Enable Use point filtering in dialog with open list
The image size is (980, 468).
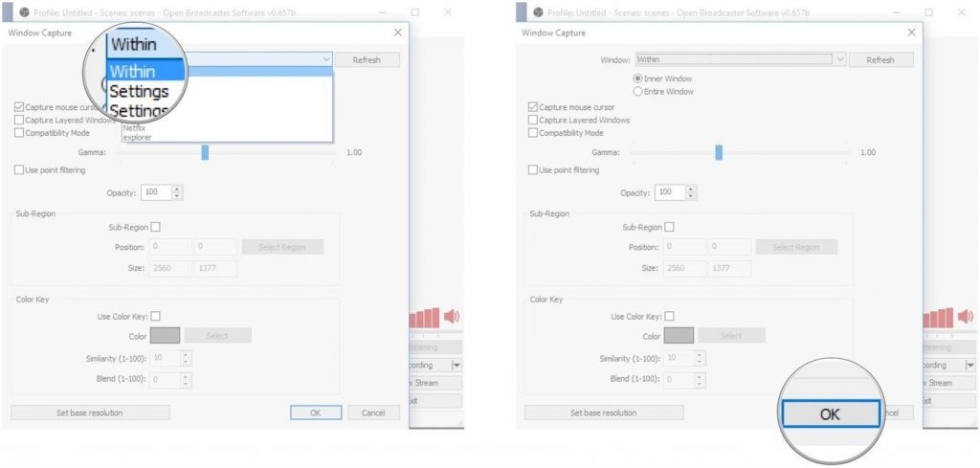click(19, 170)
